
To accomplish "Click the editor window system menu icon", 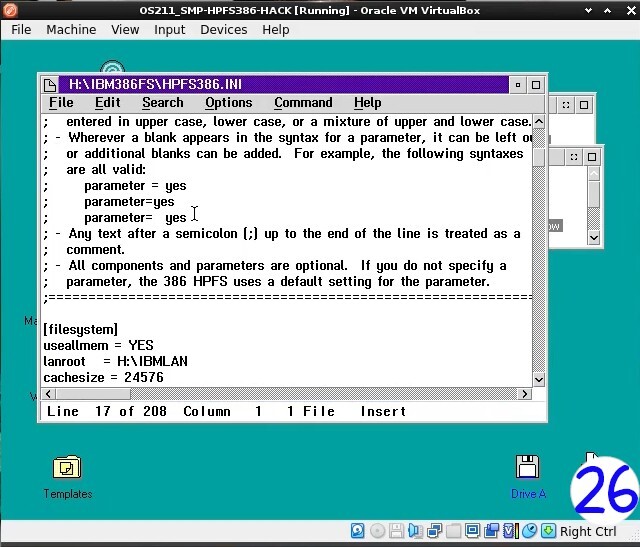I will (50, 84).
